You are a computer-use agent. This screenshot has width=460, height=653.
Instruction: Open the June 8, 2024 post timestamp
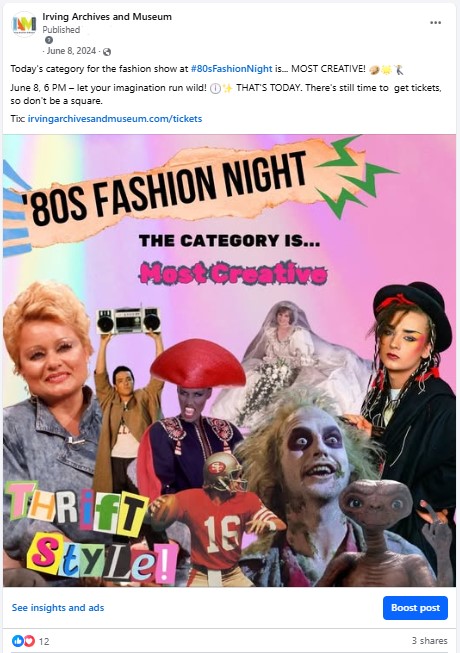[x=71, y=51]
